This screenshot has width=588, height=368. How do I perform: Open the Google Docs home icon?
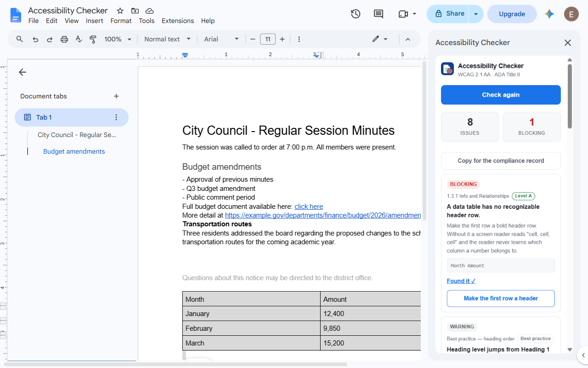pos(16,15)
